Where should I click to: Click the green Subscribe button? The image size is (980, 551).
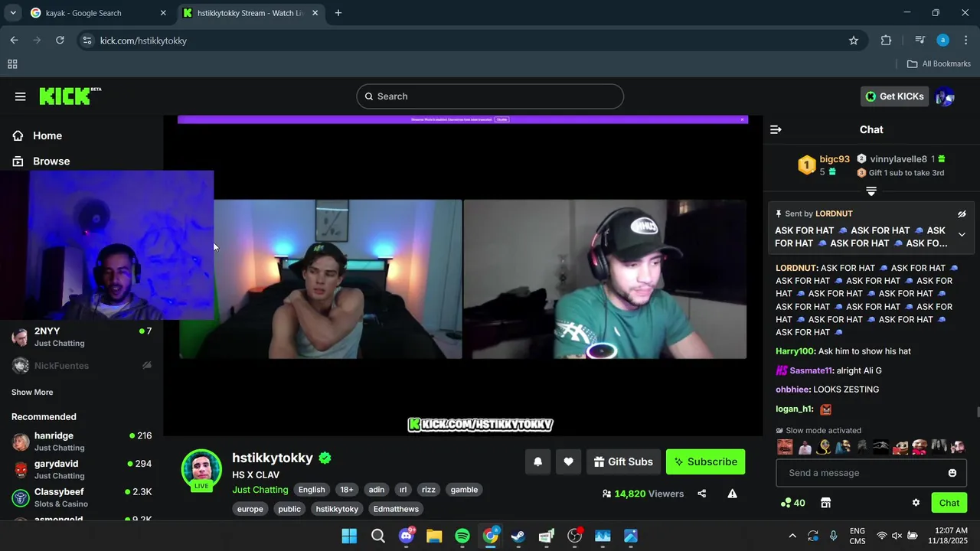[705, 461]
